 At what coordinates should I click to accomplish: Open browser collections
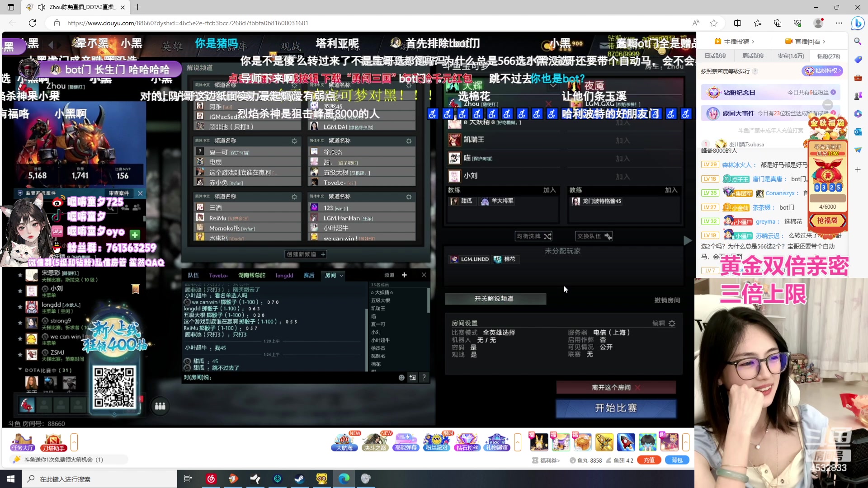pos(778,23)
